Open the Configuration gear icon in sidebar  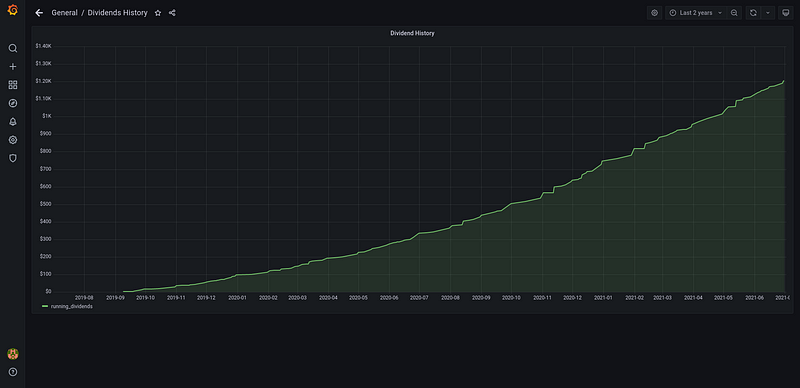(13, 140)
